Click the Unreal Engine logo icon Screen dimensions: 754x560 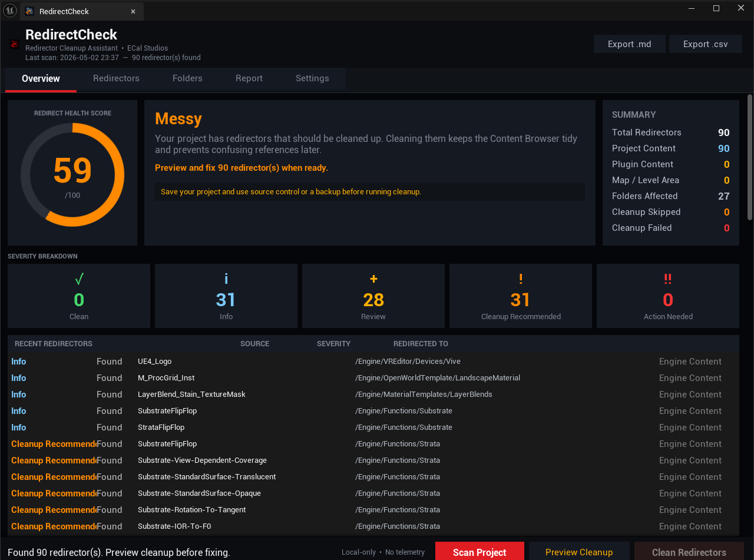[x=10, y=10]
